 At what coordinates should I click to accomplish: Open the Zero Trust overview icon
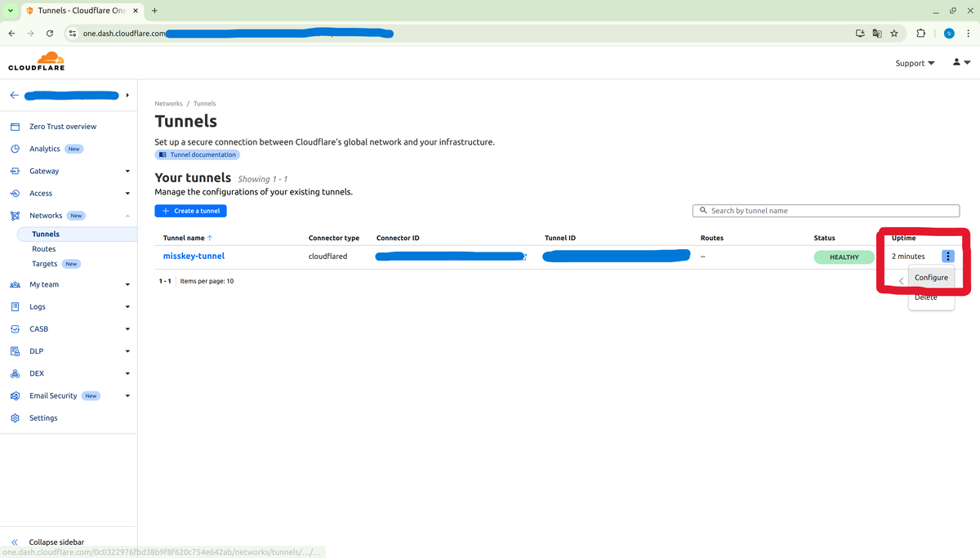(x=15, y=127)
